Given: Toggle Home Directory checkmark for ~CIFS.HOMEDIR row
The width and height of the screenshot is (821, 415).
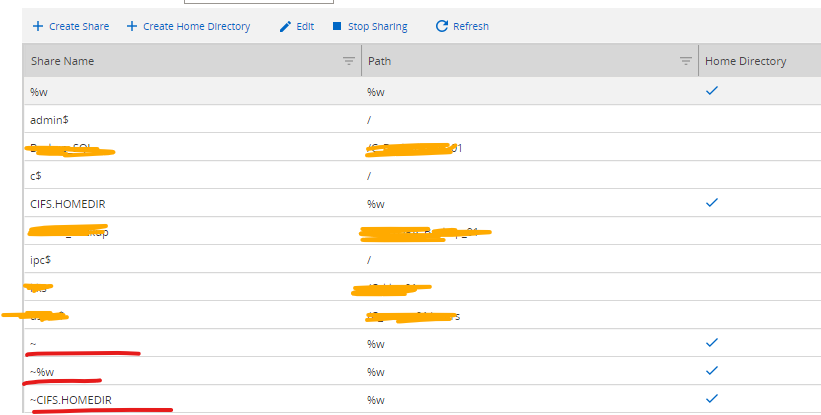Looking at the screenshot, I should click(x=712, y=398).
